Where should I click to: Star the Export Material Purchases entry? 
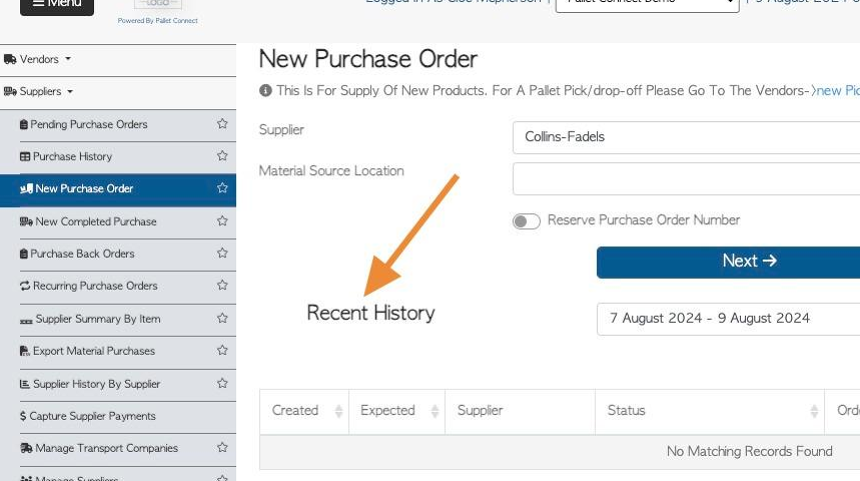tap(222, 350)
